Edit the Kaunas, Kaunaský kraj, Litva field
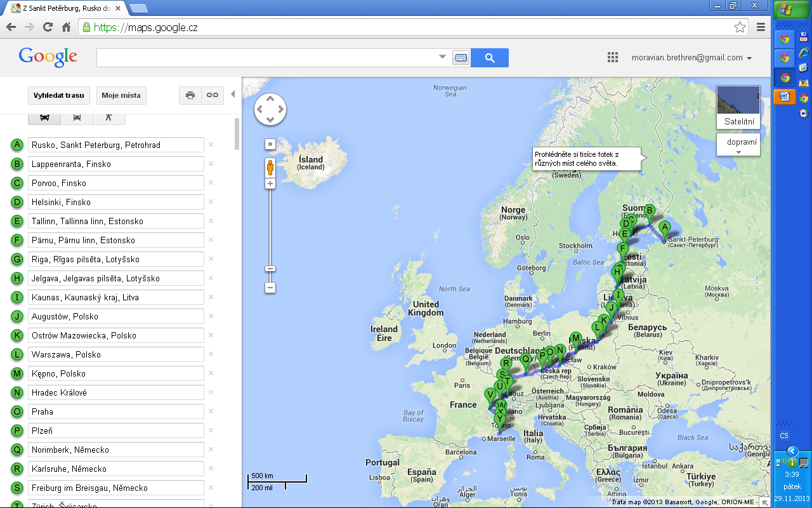812x508 pixels. (115, 297)
